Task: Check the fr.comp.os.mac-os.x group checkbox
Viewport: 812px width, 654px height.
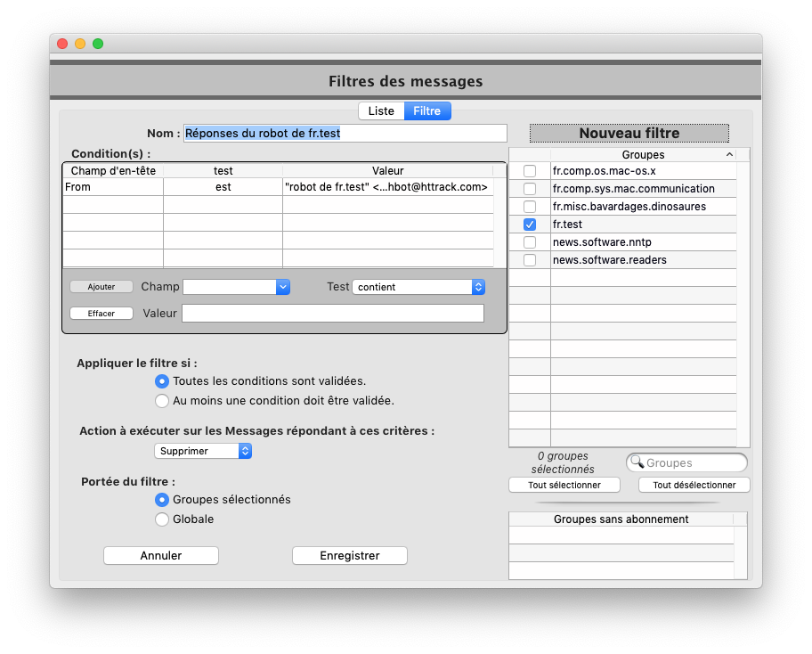Action: click(529, 171)
